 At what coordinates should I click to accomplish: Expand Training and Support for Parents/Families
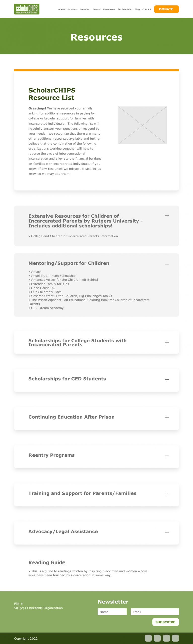click(x=167, y=494)
